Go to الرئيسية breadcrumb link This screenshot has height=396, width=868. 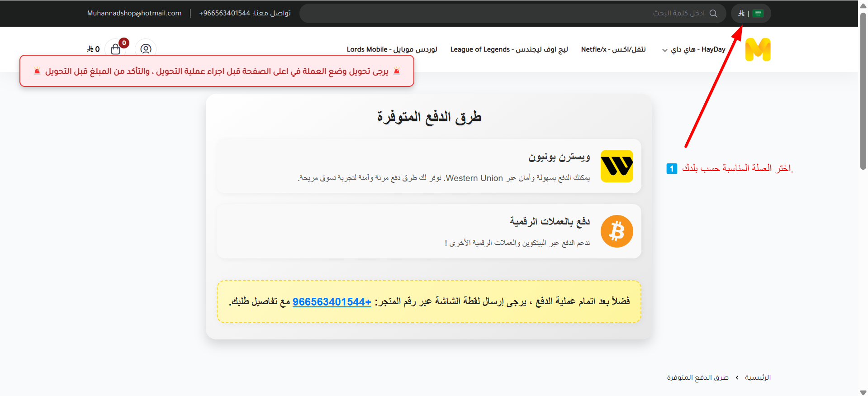(x=758, y=377)
